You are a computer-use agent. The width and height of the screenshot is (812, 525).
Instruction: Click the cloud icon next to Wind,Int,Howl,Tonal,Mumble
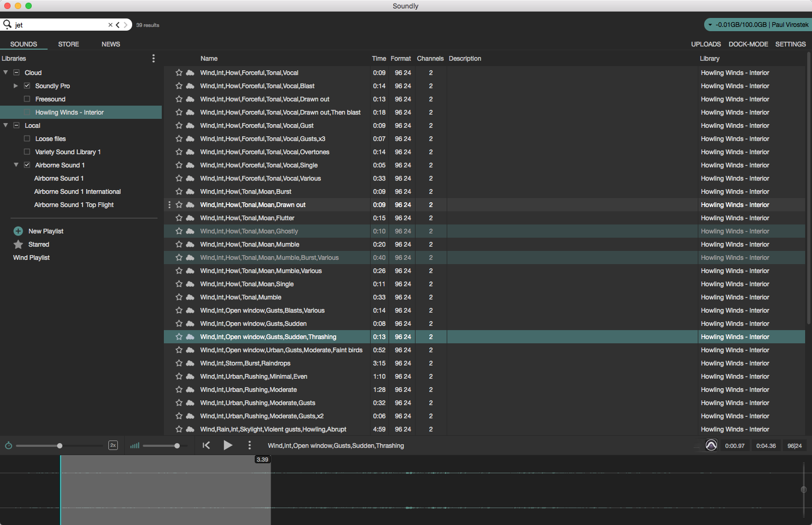[x=190, y=297]
